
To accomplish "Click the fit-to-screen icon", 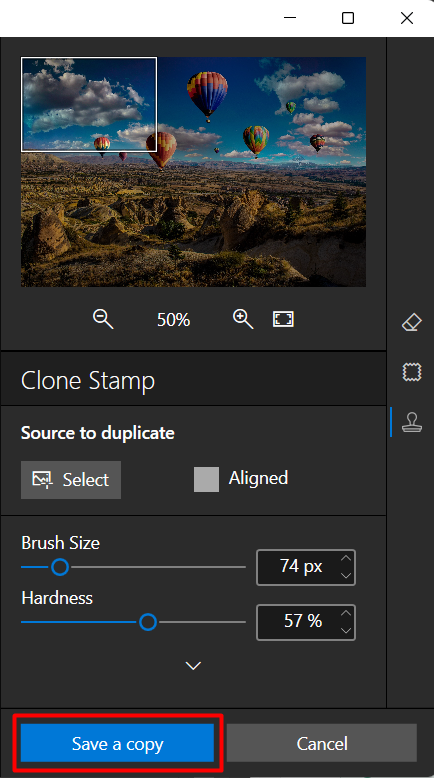I will [283, 319].
